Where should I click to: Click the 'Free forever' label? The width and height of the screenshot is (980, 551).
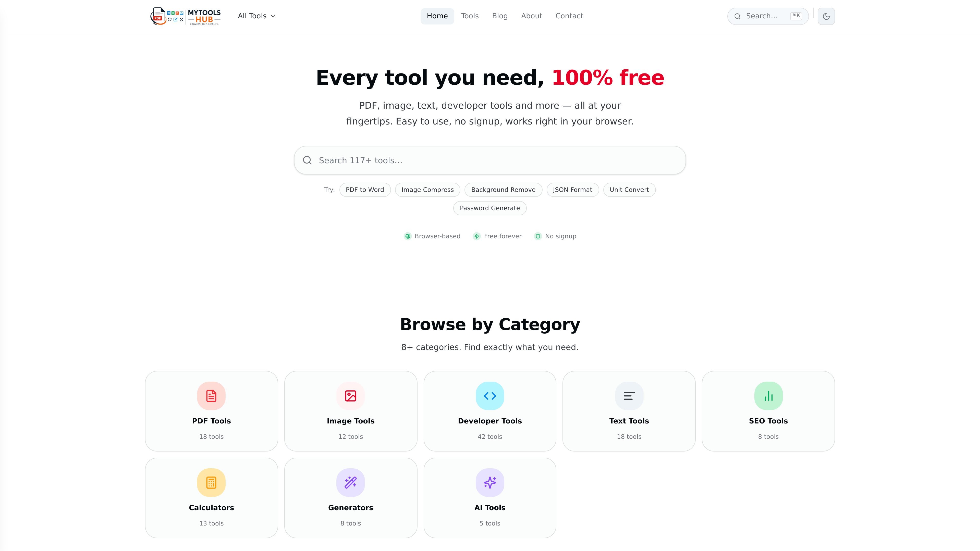click(503, 236)
